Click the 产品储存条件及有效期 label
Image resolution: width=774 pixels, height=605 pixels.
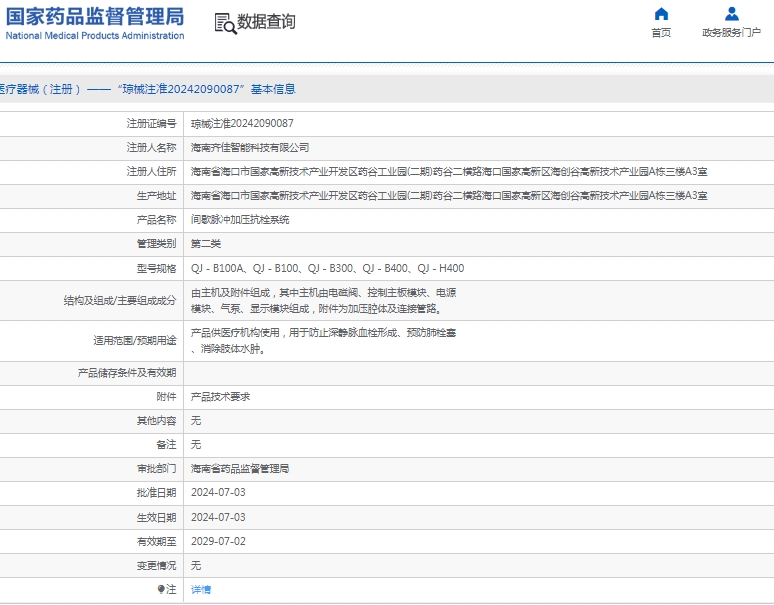pos(127,373)
